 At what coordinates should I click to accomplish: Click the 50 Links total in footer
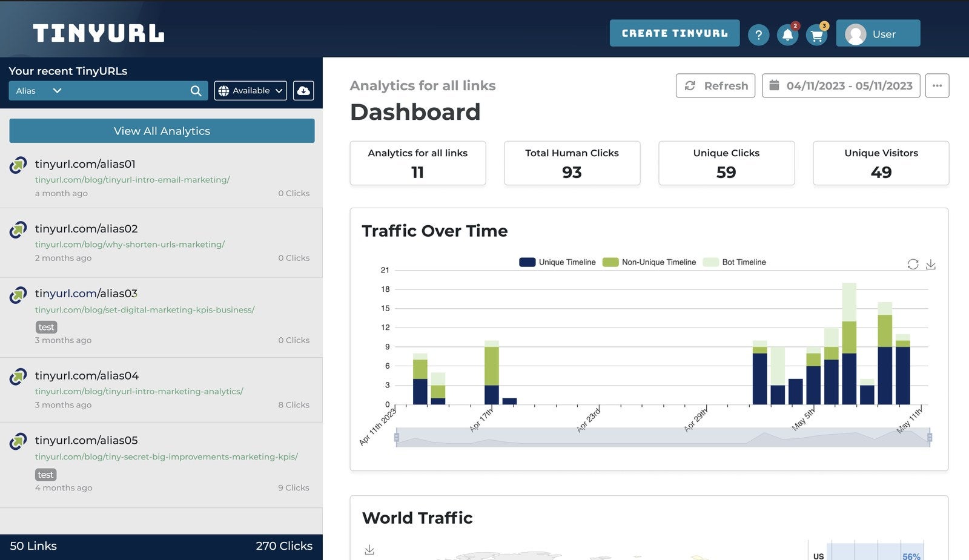click(x=33, y=546)
